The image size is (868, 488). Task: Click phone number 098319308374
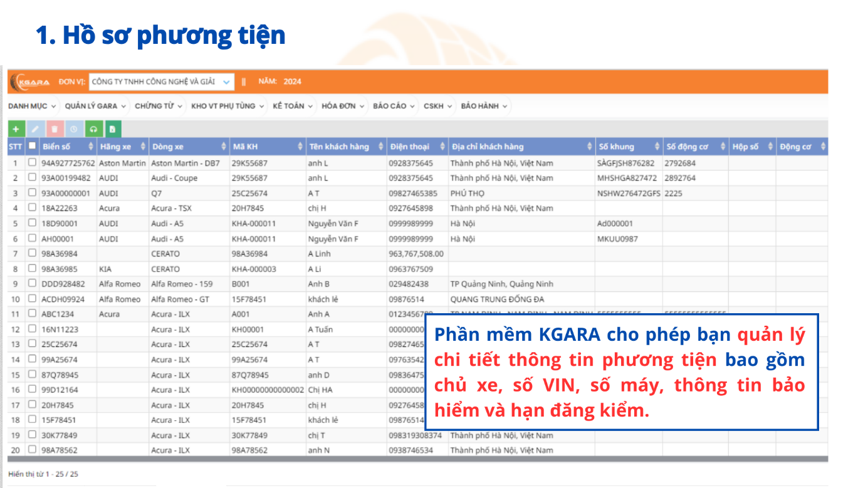pos(416,435)
